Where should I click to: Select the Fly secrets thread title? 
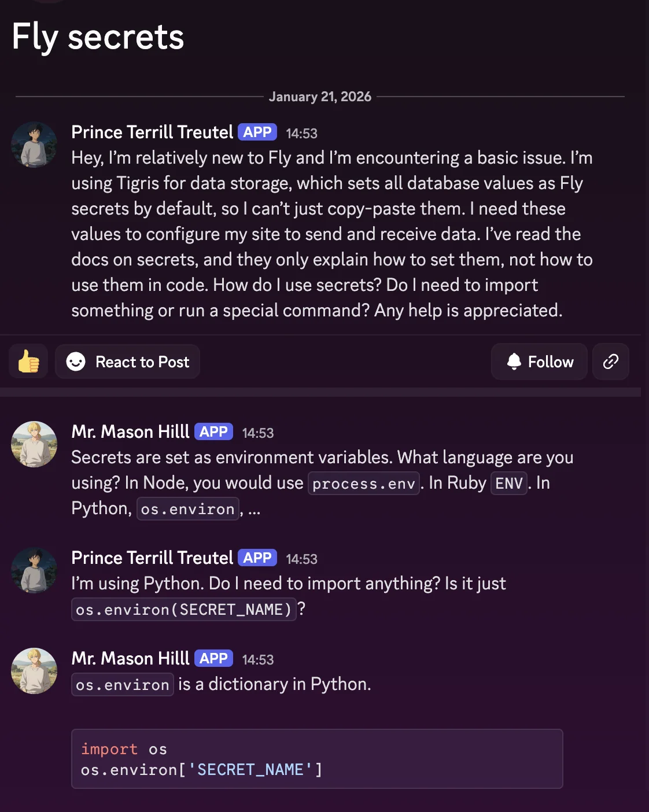point(98,37)
